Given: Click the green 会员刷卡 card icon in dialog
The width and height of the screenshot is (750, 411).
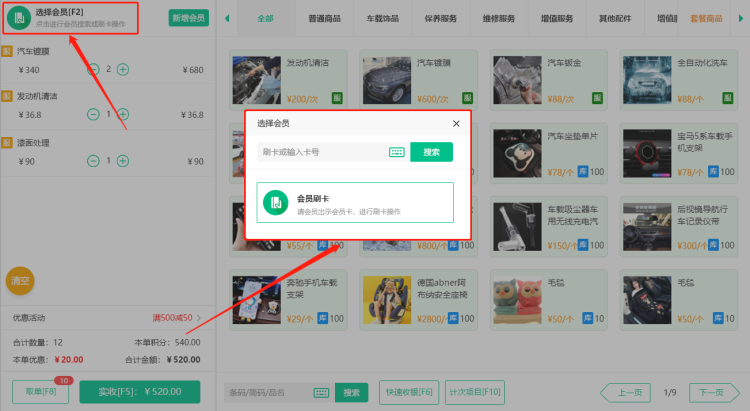Looking at the screenshot, I should point(275,202).
